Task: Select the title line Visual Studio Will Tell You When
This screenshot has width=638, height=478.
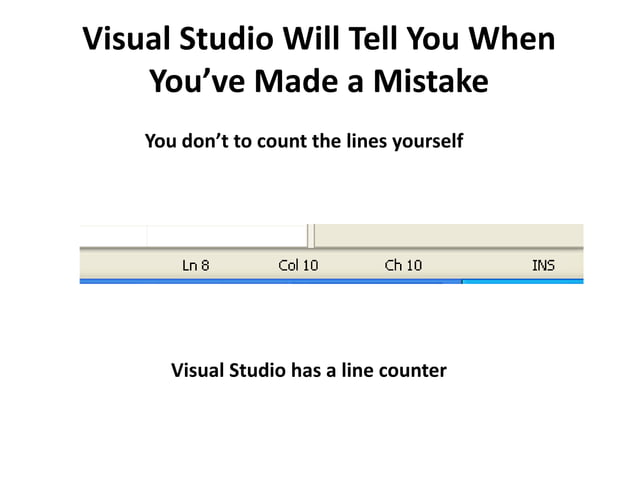Action: pos(319,39)
